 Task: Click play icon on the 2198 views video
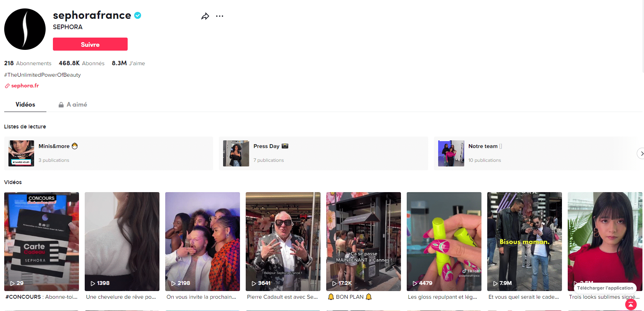coord(173,283)
